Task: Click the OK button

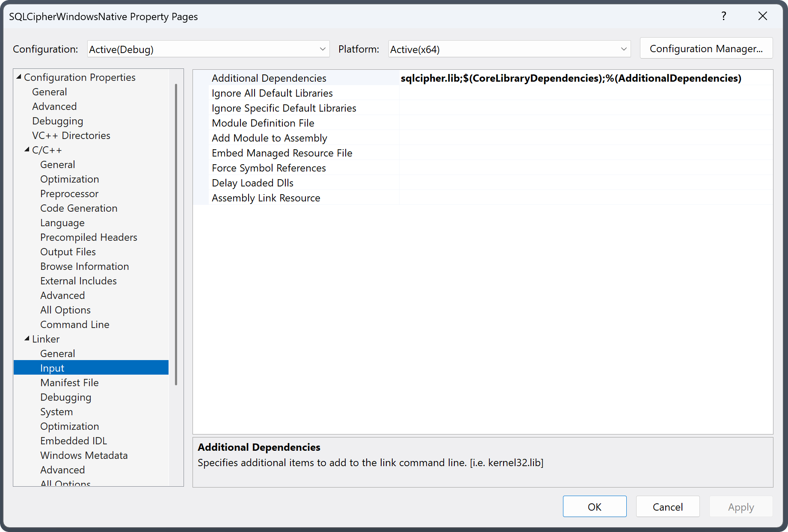Action: point(595,507)
